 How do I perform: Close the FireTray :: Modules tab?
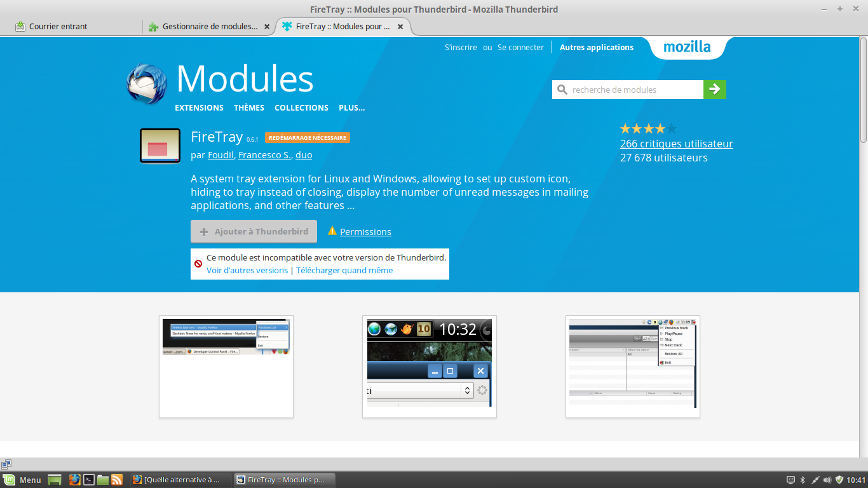400,27
